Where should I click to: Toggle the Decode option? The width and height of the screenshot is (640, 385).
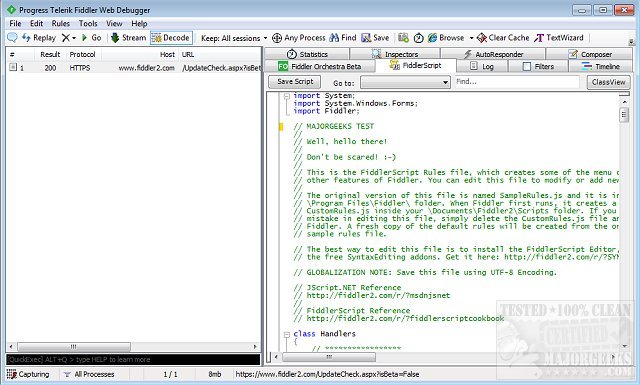coord(171,38)
